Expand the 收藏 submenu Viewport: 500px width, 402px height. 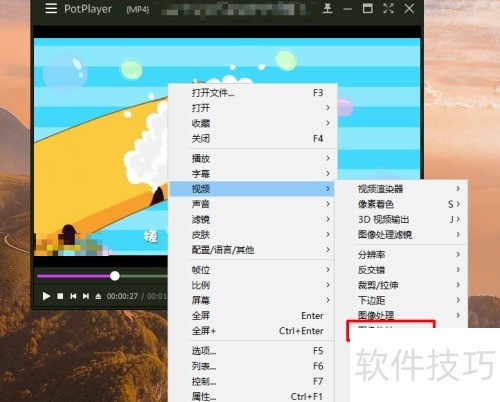tap(253, 123)
